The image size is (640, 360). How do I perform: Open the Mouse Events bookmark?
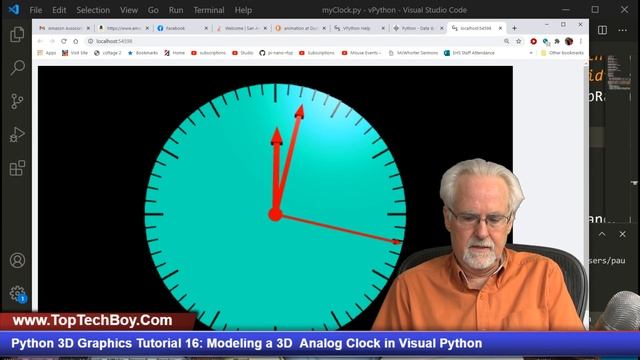[362, 53]
